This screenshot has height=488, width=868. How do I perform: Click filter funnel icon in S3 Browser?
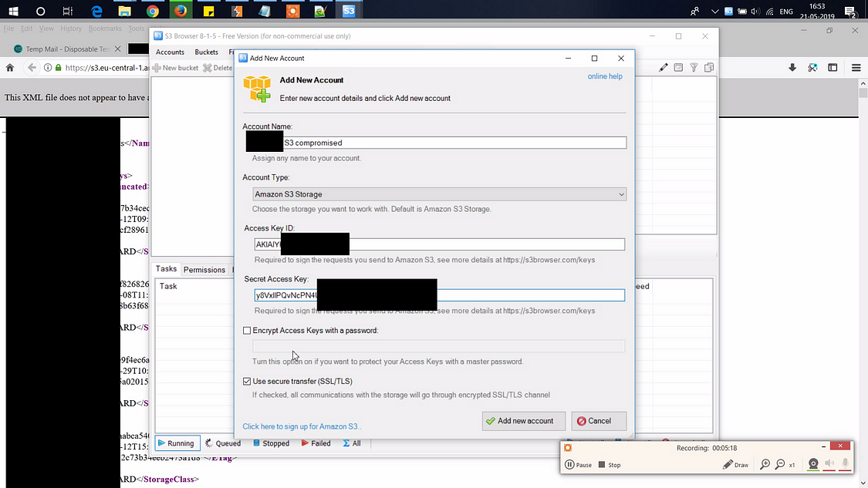[x=694, y=68]
